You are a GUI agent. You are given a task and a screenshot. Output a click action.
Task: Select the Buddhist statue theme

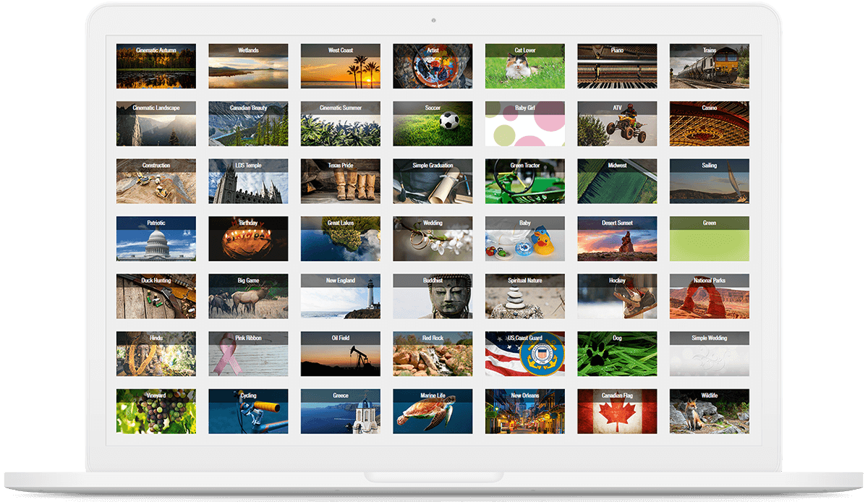433,296
